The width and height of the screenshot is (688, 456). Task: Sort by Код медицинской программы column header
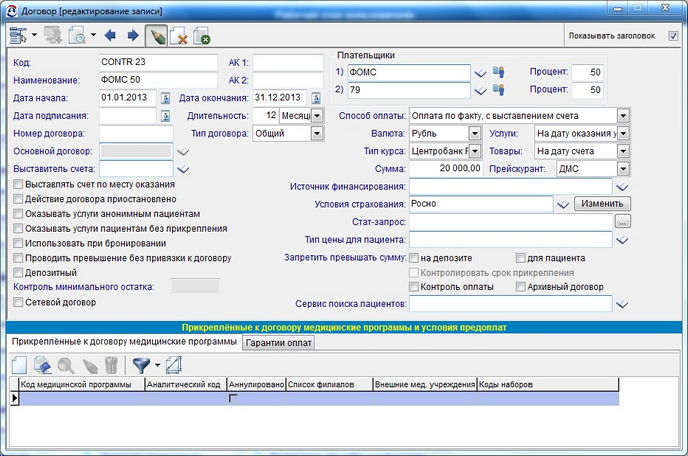(x=82, y=385)
